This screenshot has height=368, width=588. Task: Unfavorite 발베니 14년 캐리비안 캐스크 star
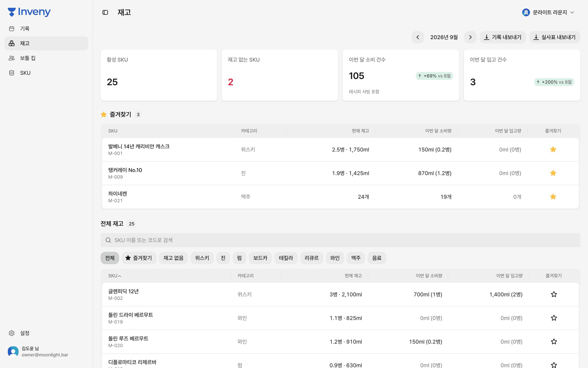(x=553, y=150)
